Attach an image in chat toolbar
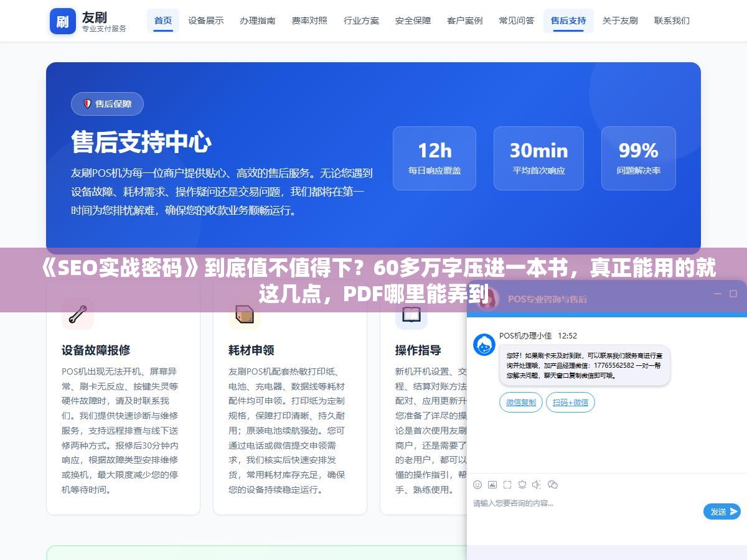This screenshot has height=560, width=747. point(492,485)
